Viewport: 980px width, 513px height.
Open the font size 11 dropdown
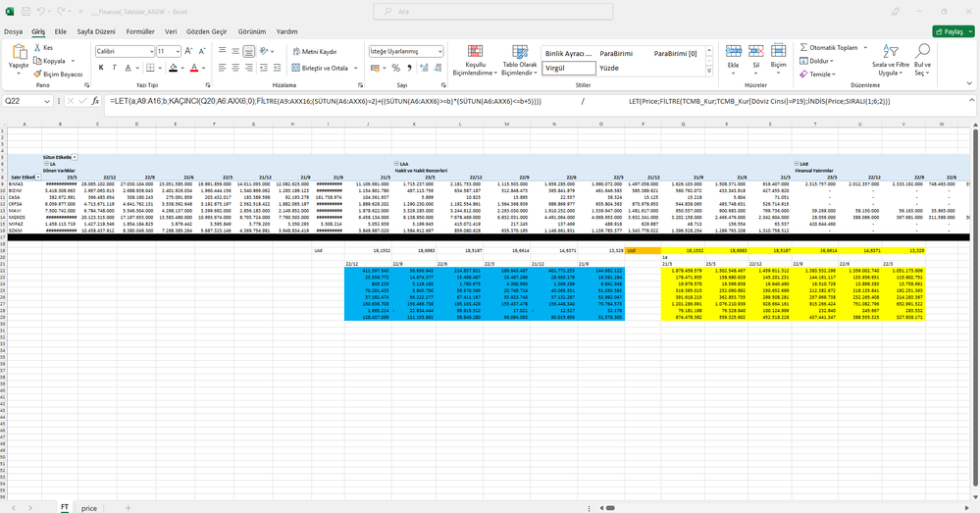(x=178, y=51)
